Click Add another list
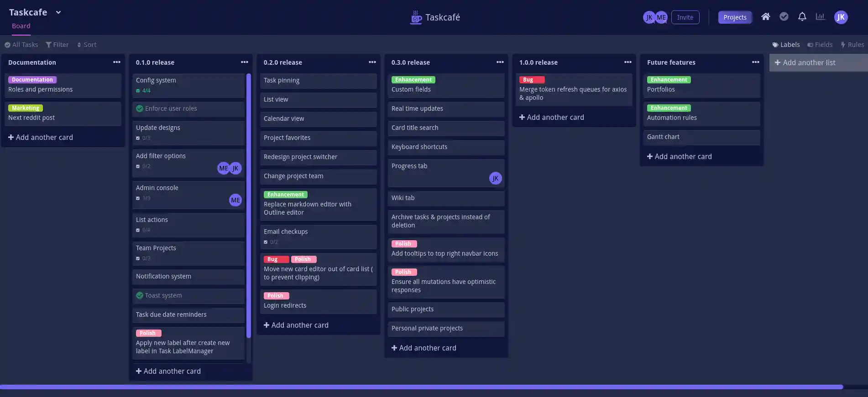The width and height of the screenshot is (868, 397). 818,62
